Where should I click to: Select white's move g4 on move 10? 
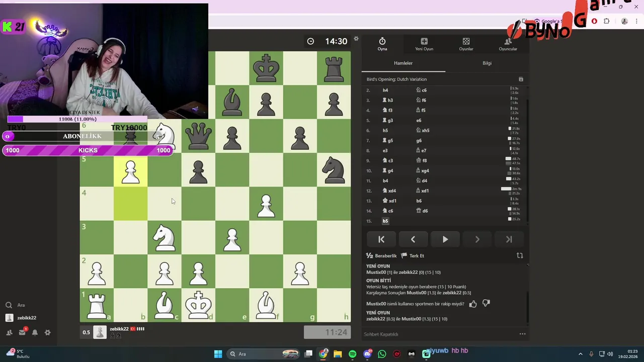[388, 171]
